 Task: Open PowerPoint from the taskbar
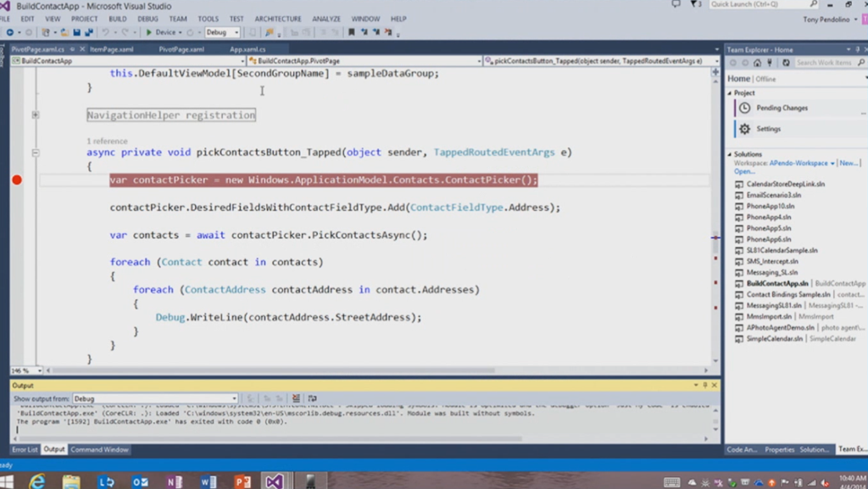point(242,481)
